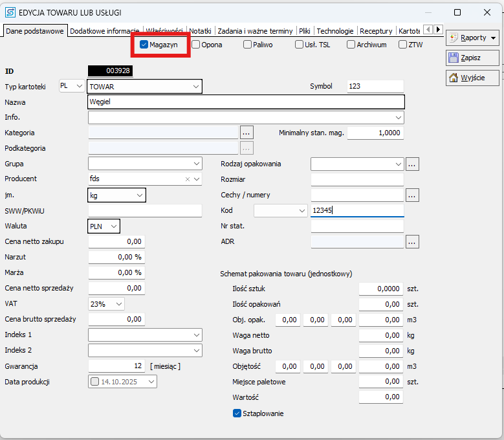Click the Wyjście house icon
This screenshot has width=504, height=440.
coord(453,78)
